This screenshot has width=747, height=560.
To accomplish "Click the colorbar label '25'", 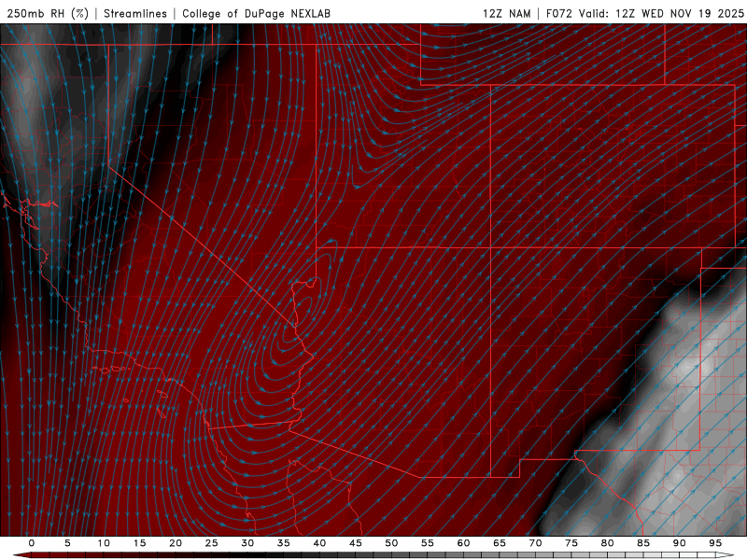I will coord(212,543).
